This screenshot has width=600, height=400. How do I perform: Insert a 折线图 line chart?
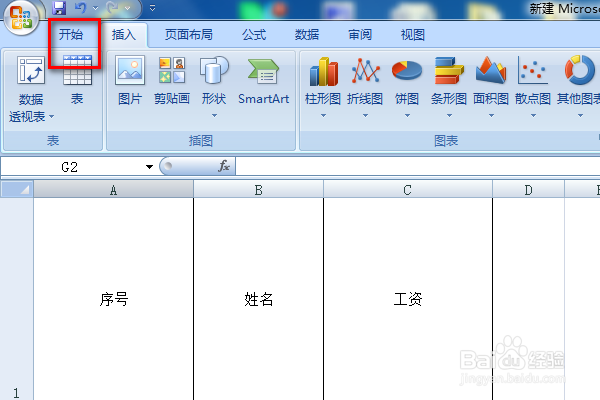click(x=365, y=71)
